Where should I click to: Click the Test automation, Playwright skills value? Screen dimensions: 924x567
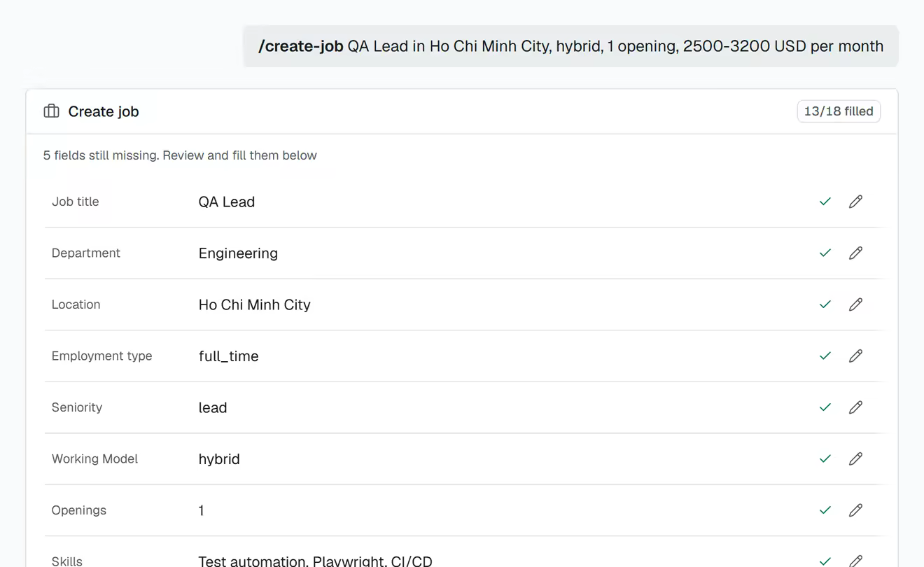pos(316,561)
